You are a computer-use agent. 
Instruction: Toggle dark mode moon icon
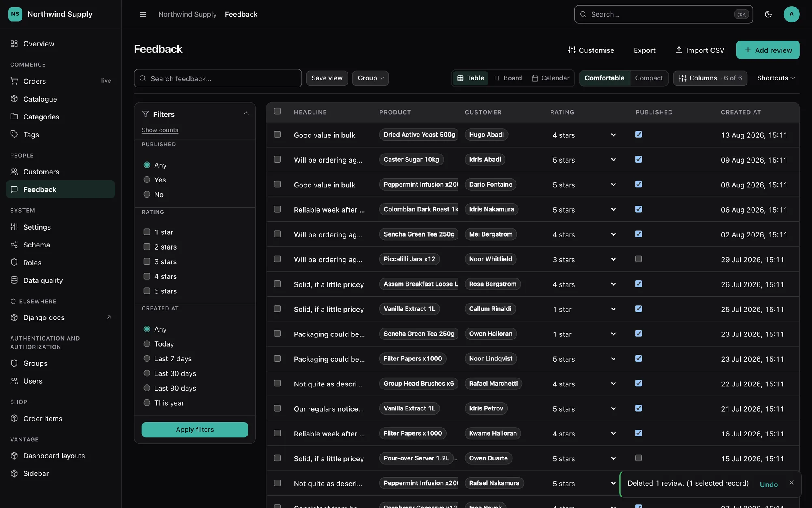tap(768, 14)
